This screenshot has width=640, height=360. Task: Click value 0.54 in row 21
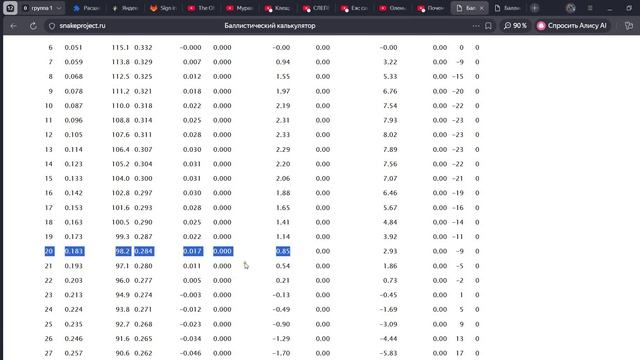[283, 266]
